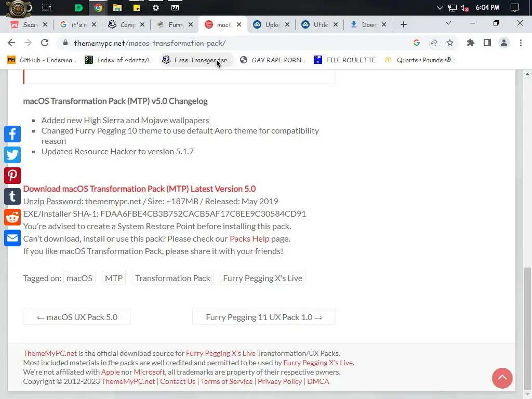The height and width of the screenshot is (399, 532).
Task: Pin page using Pinterest sidebar icon
Action: click(12, 176)
